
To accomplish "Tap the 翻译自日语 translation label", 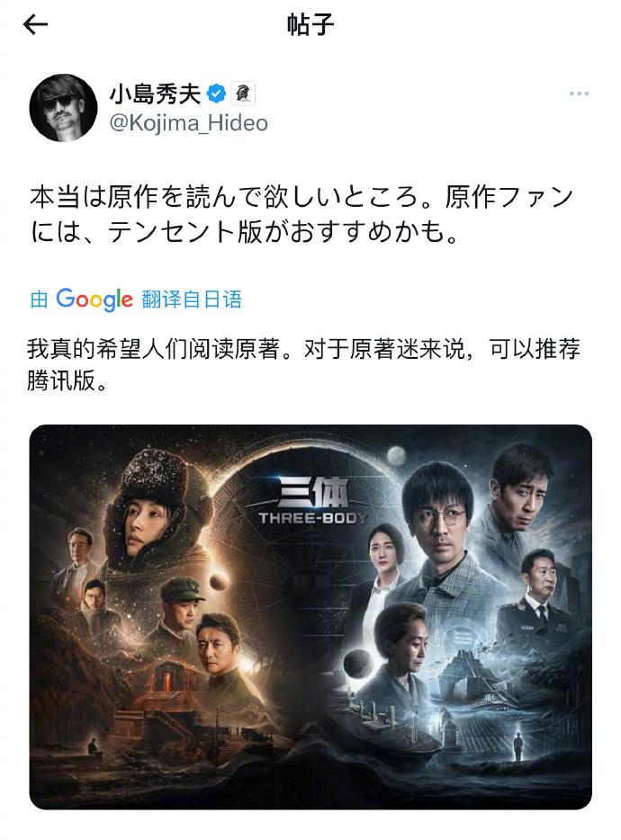I will point(192,299).
